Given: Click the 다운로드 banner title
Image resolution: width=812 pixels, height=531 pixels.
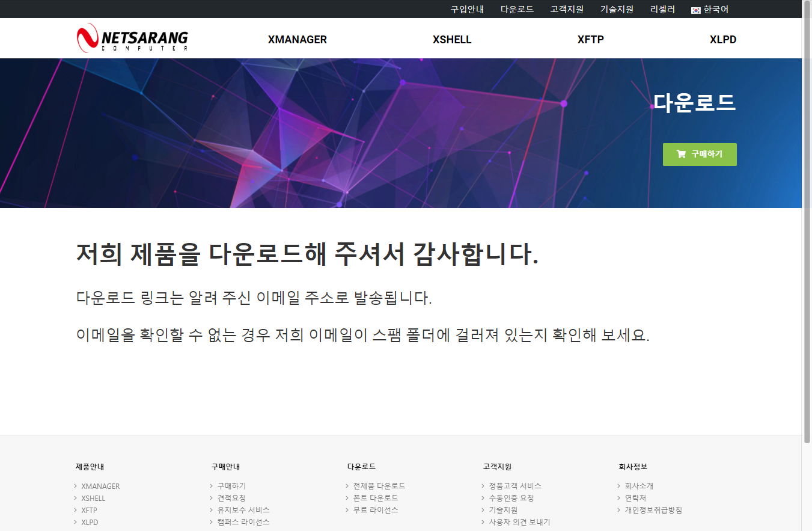Looking at the screenshot, I should click(x=695, y=103).
